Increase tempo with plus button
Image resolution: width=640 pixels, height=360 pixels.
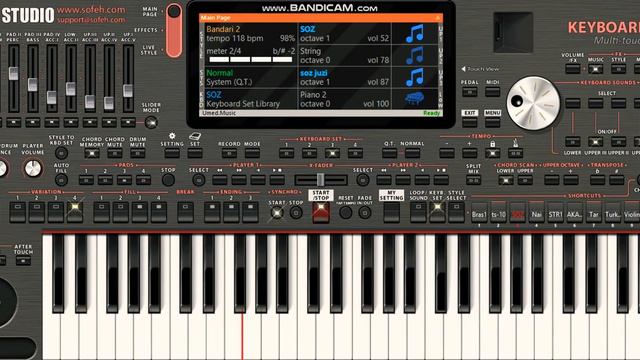[x=470, y=153]
